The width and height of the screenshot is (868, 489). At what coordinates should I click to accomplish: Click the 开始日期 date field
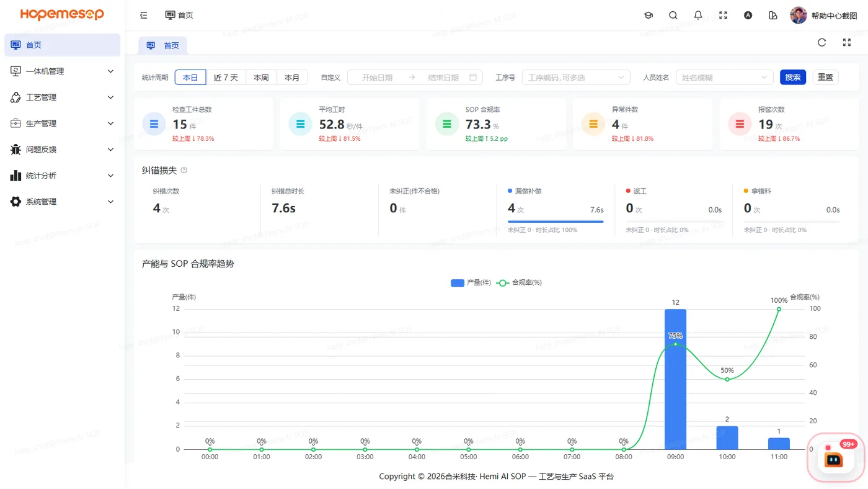point(377,78)
